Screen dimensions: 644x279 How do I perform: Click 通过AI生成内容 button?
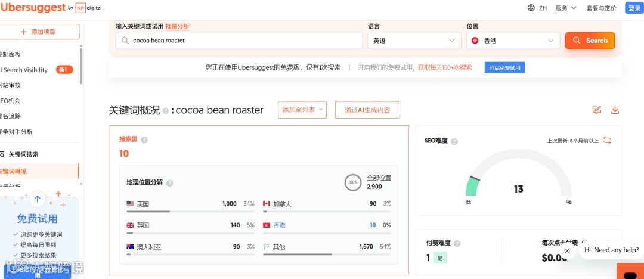tap(367, 110)
